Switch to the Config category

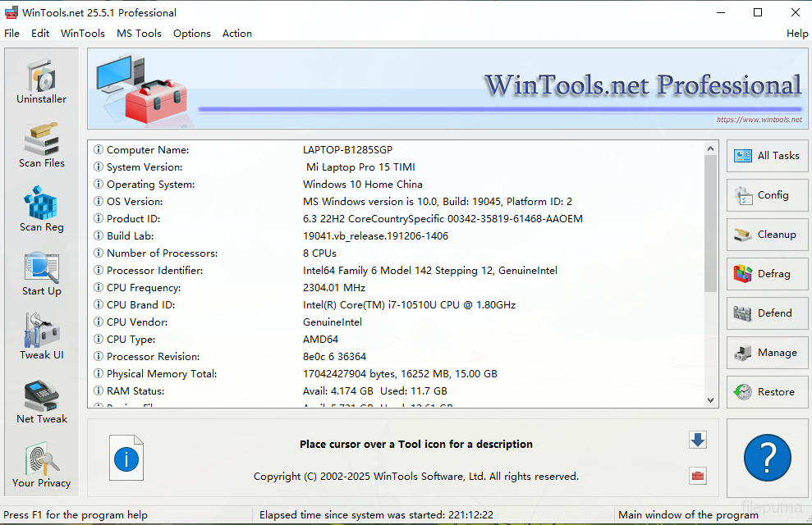point(767,195)
